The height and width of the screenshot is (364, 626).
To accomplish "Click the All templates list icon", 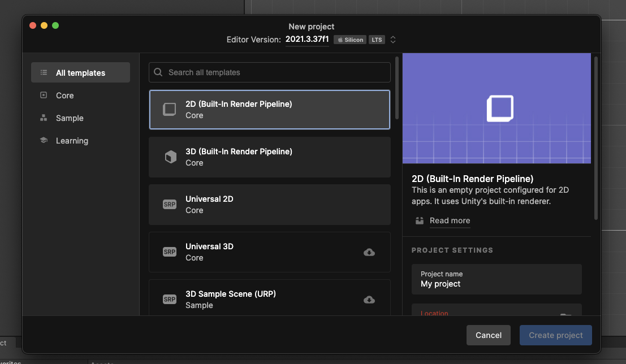I will (44, 73).
